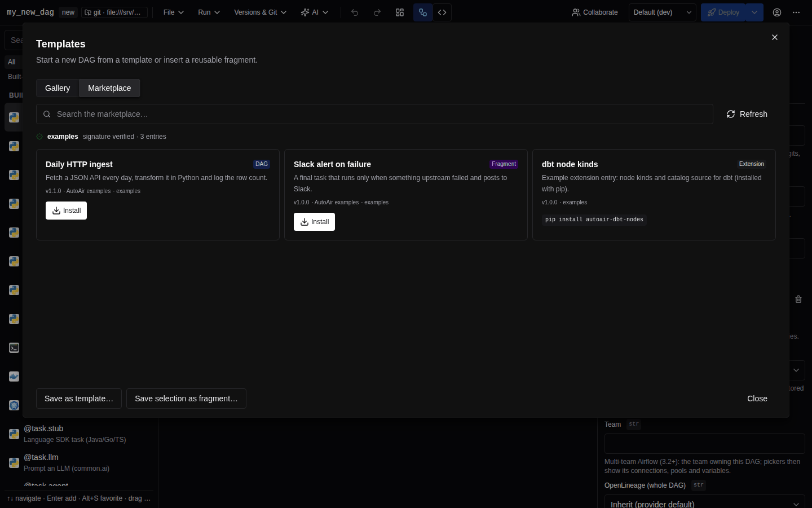Screen dimensions: 812x508
Task: Switch to the Marketplace tab
Action: (109, 88)
